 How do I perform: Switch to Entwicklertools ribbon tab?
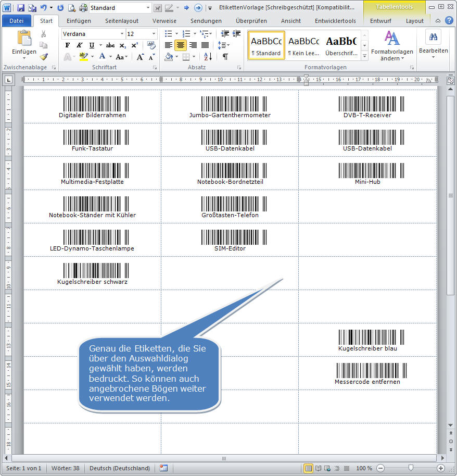(335, 21)
